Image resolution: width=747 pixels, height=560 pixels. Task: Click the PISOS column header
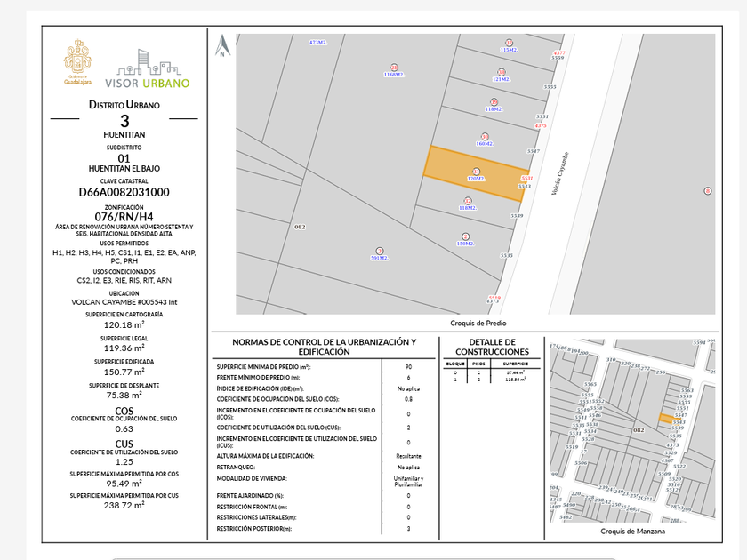478,364
